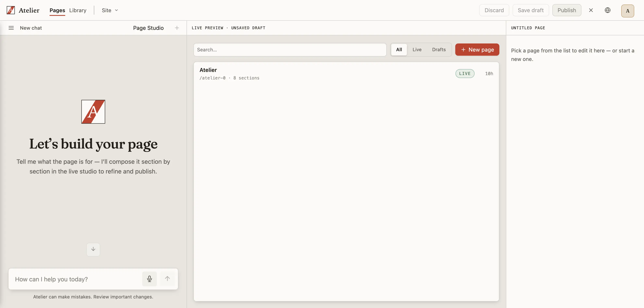Send message with up arrow icon

[x=167, y=279]
